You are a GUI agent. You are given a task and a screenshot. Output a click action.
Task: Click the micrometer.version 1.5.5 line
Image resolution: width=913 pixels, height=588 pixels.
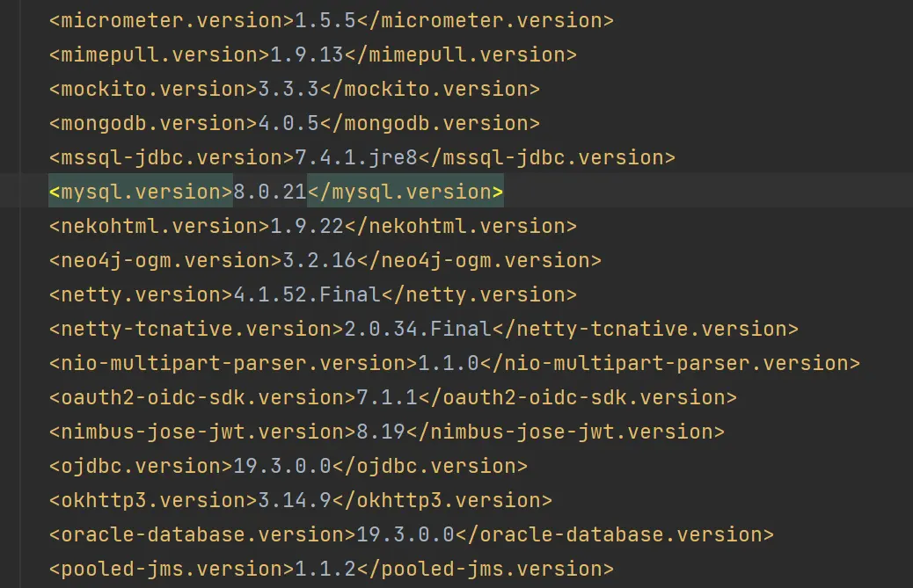tap(332, 21)
